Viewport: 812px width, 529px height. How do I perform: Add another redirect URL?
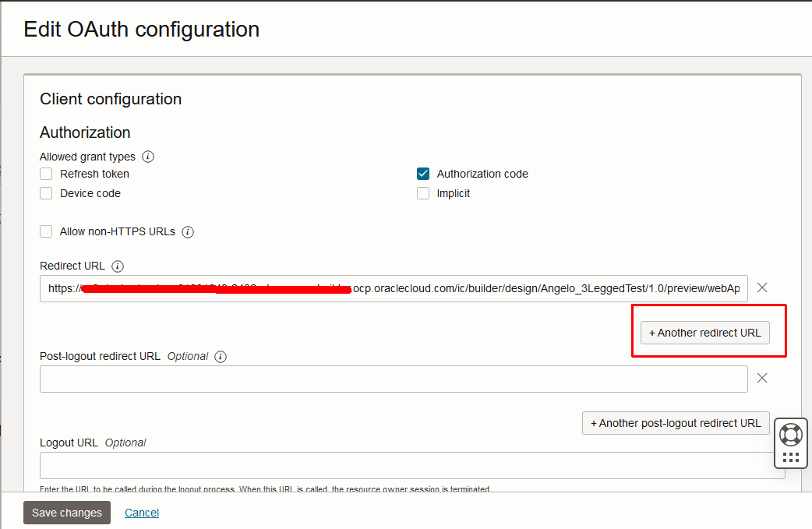click(705, 333)
